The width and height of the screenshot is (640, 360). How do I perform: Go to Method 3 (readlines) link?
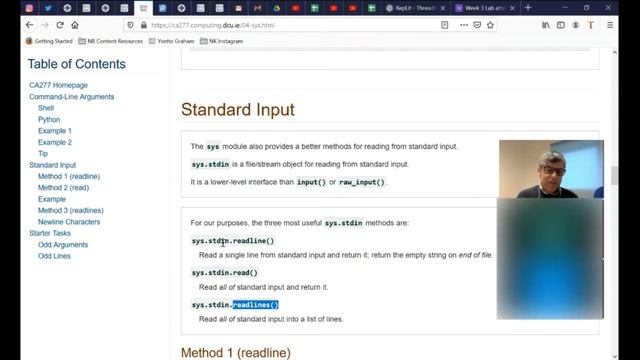pos(71,210)
